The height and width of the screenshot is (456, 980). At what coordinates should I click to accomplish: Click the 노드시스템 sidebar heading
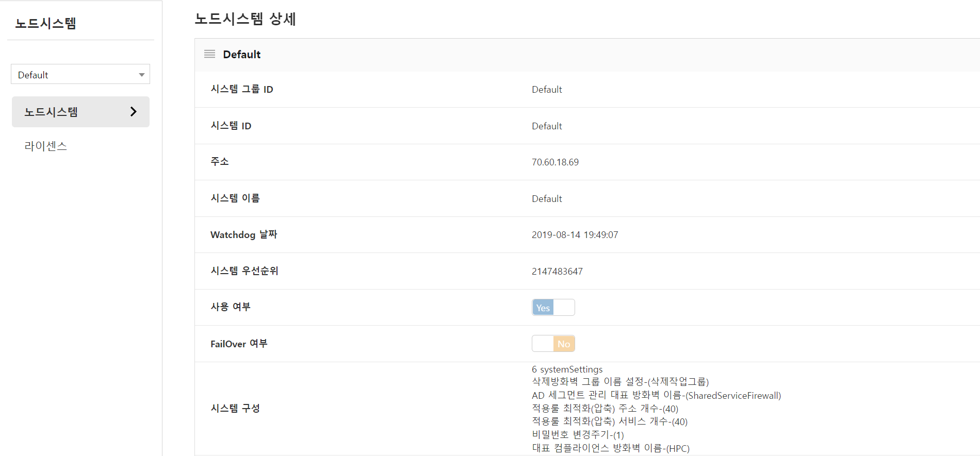click(46, 23)
